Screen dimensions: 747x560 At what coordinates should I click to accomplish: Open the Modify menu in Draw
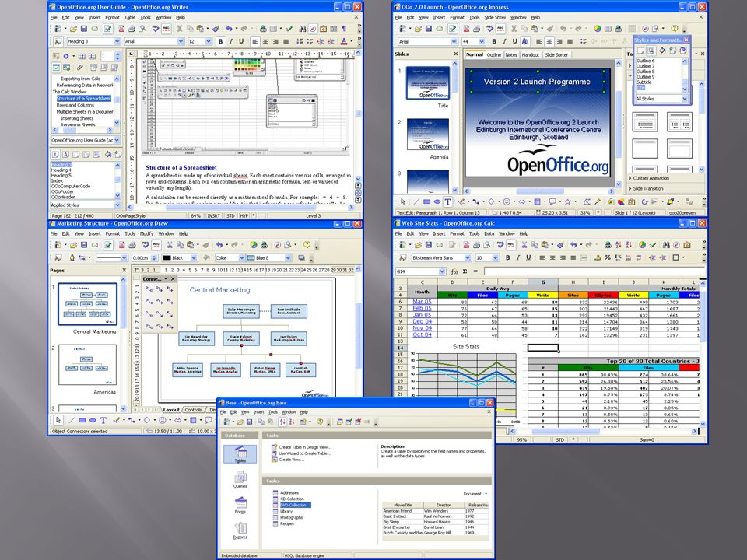pos(147,234)
